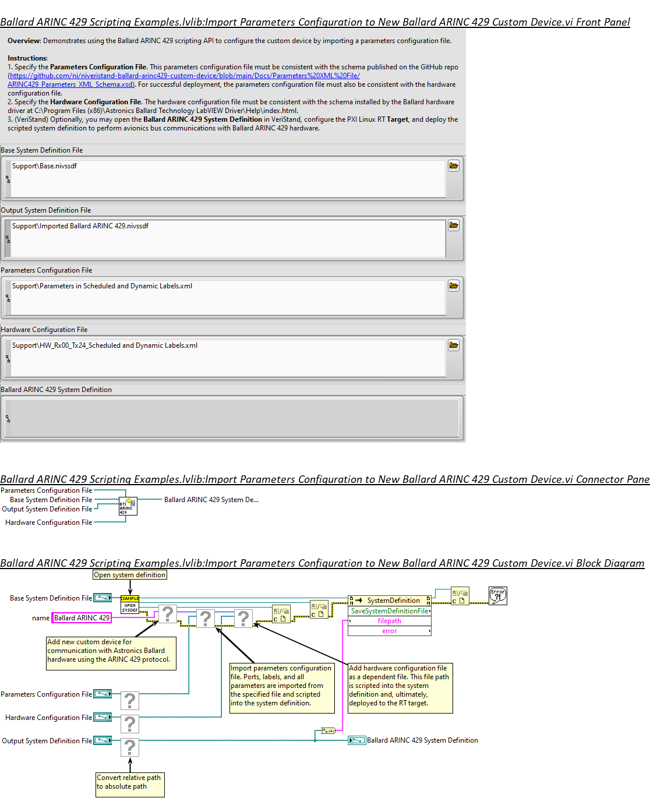Click the Base System Definition File path terminal

pos(103,598)
